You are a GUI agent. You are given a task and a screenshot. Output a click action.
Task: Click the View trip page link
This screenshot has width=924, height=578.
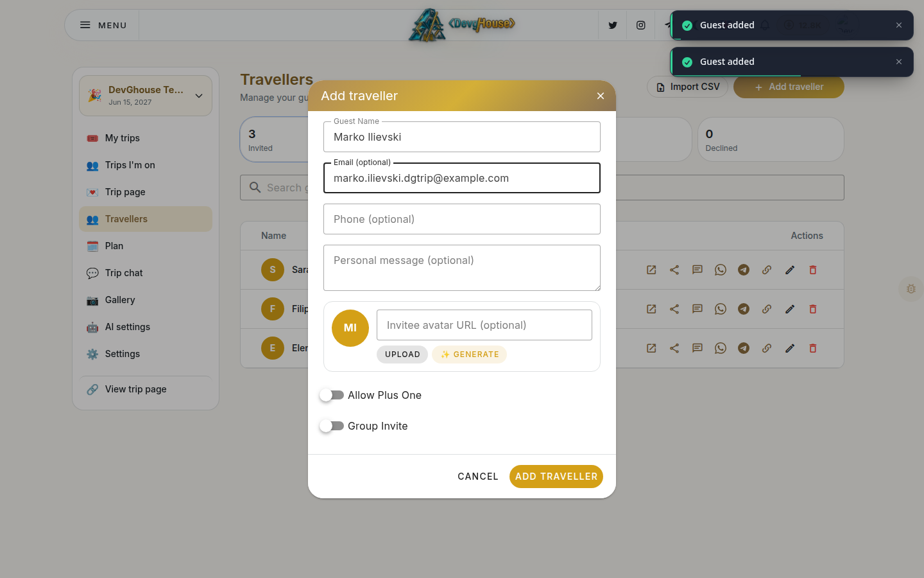tap(146, 389)
